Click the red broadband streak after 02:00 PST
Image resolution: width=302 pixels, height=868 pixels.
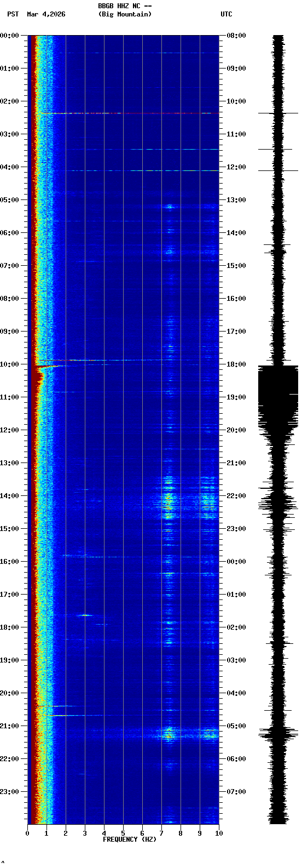pos(130,113)
